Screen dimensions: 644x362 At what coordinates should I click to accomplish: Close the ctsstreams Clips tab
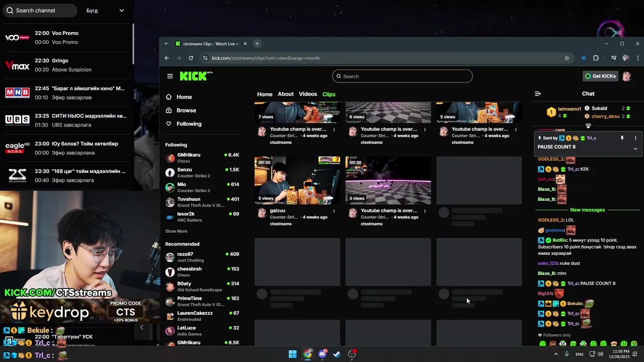click(245, 44)
